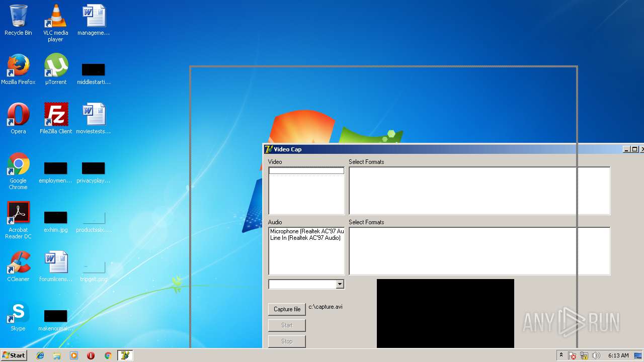Click the Opera icon in taskbar
Screen dimensions: 644x362
tap(91, 355)
